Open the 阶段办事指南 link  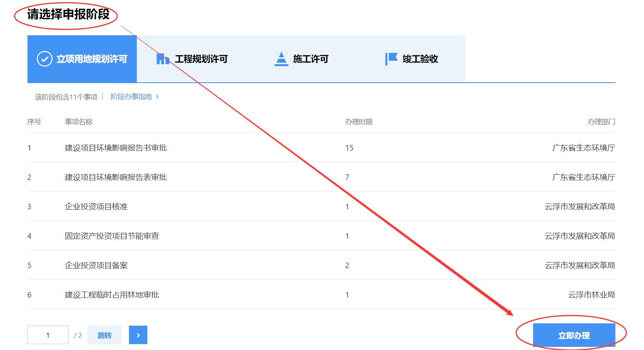point(131,97)
